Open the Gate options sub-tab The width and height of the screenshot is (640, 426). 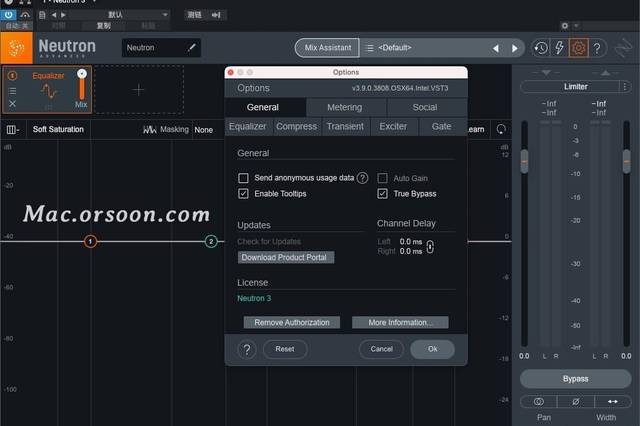[x=442, y=126]
